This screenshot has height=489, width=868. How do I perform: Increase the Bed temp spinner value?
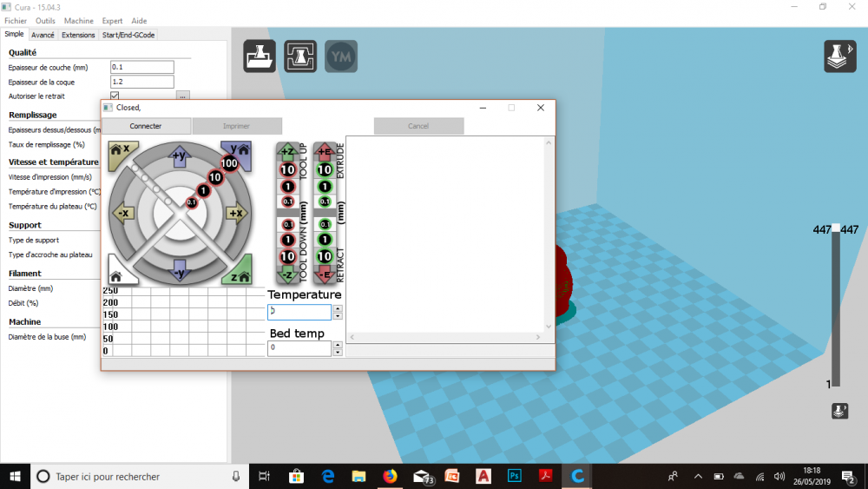[338, 345]
